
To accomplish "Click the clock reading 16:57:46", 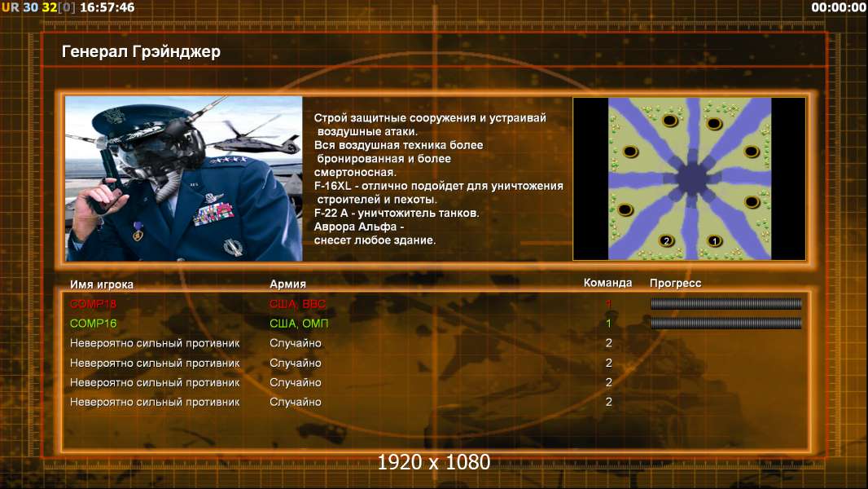I will [x=107, y=8].
